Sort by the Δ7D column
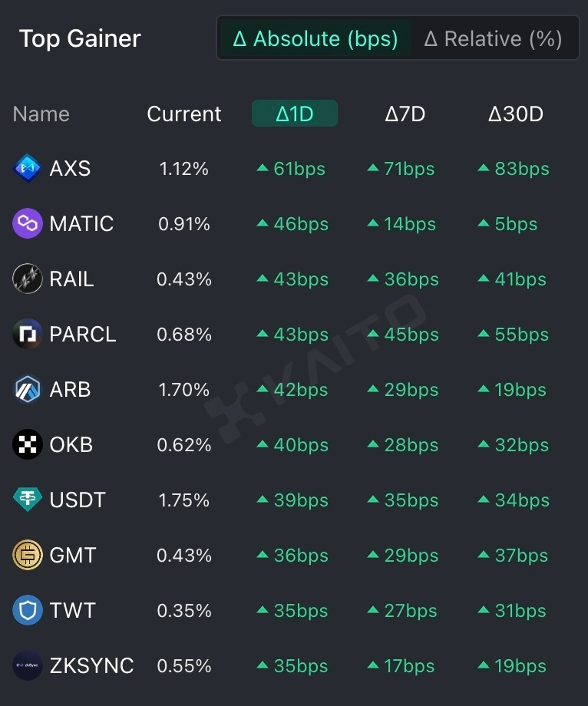The width and height of the screenshot is (588, 706). click(405, 114)
